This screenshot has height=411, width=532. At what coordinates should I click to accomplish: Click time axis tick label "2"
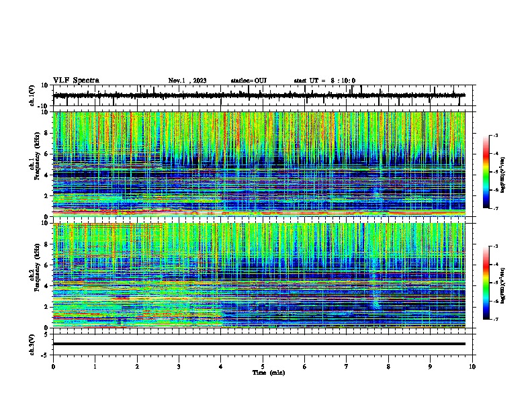(x=137, y=367)
